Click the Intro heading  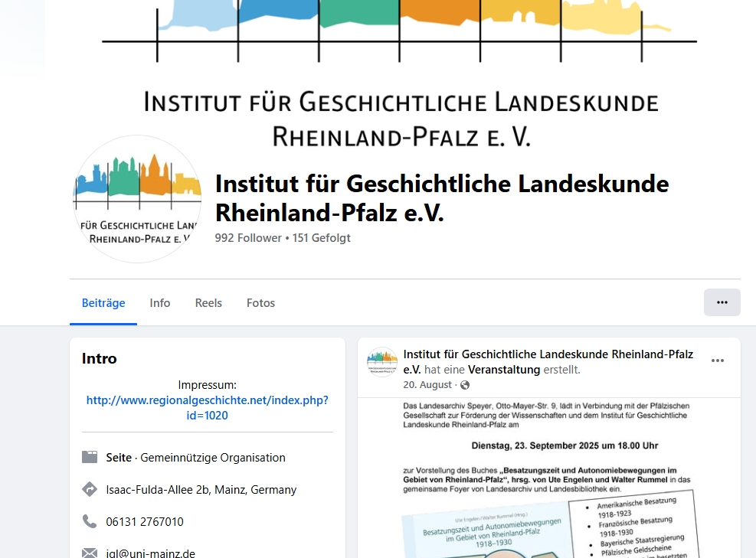[100, 358]
